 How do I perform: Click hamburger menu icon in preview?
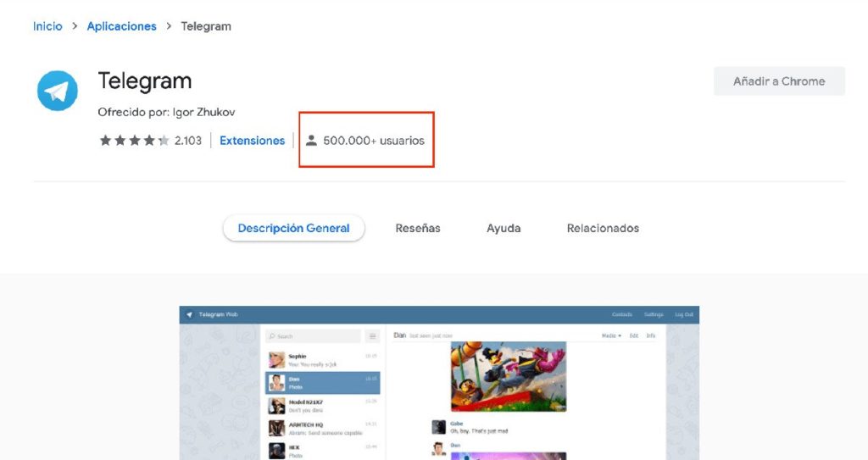(x=373, y=336)
